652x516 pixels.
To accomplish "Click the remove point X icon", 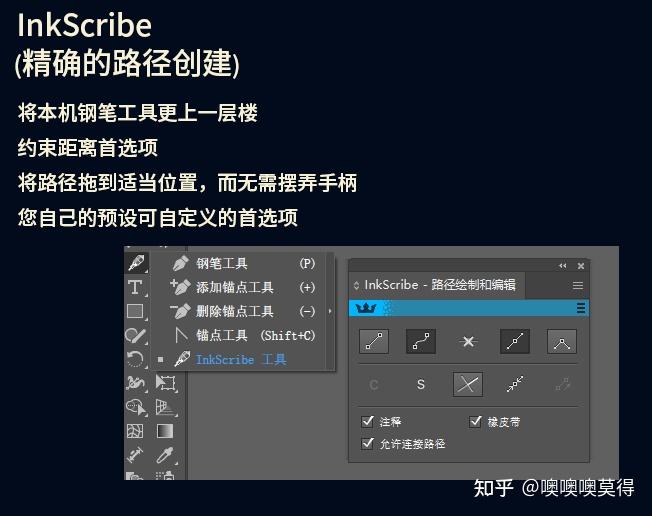I will coord(468,341).
